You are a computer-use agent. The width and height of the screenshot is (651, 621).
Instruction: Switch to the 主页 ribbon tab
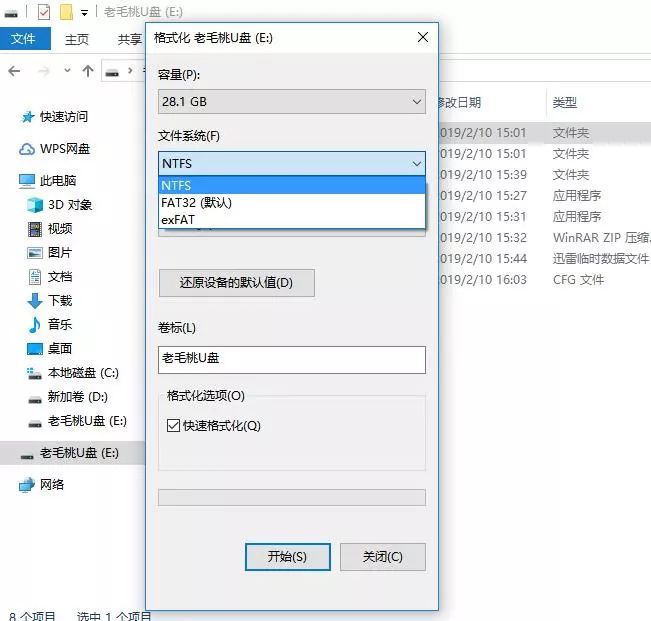(77, 39)
